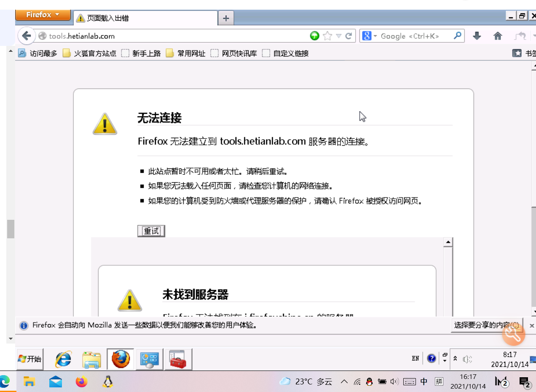
Task: Expand host hidden tray icons chevron
Action: tap(344, 381)
